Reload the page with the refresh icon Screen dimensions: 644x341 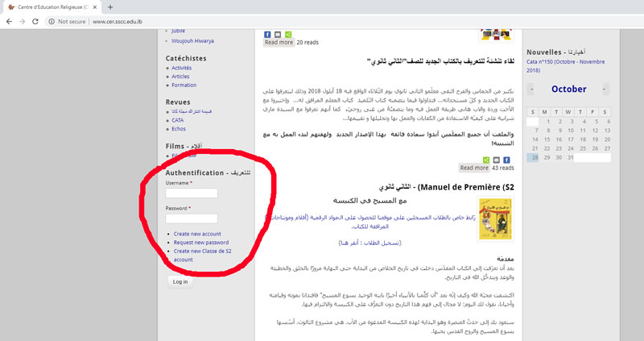(35, 22)
